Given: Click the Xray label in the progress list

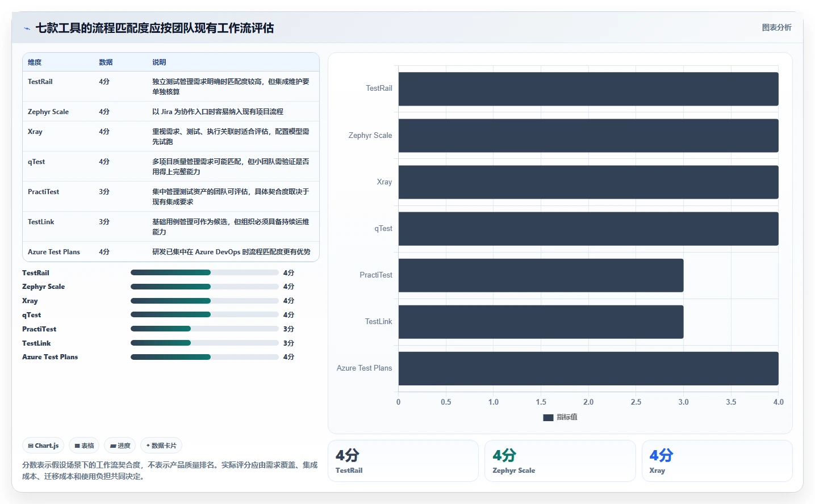Looking at the screenshot, I should [x=30, y=301].
